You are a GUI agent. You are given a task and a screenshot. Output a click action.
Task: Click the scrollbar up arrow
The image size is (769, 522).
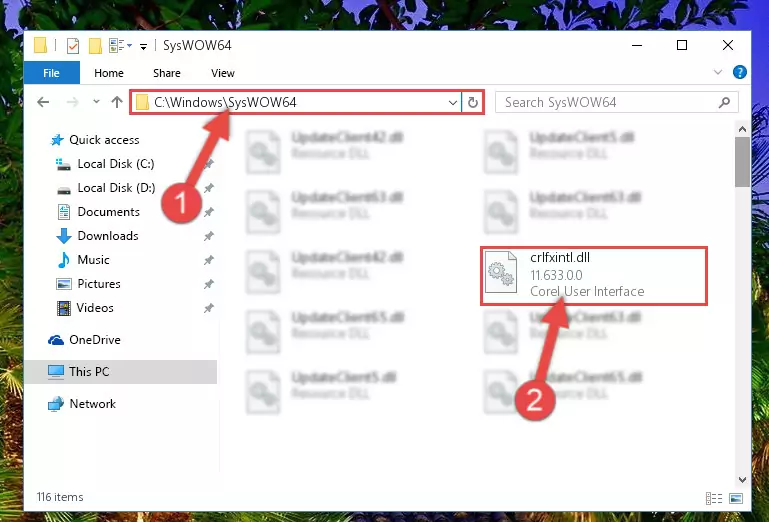[x=742, y=129]
